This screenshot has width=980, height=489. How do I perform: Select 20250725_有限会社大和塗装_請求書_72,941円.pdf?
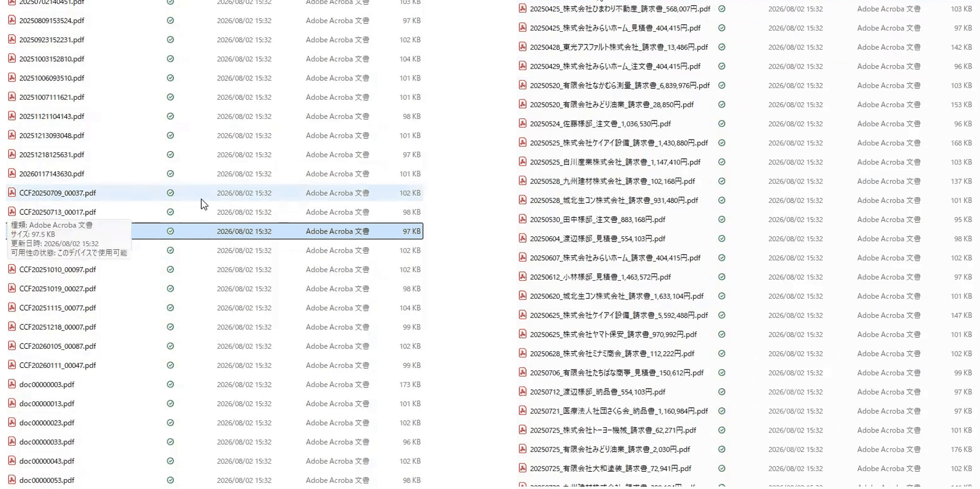(610, 468)
